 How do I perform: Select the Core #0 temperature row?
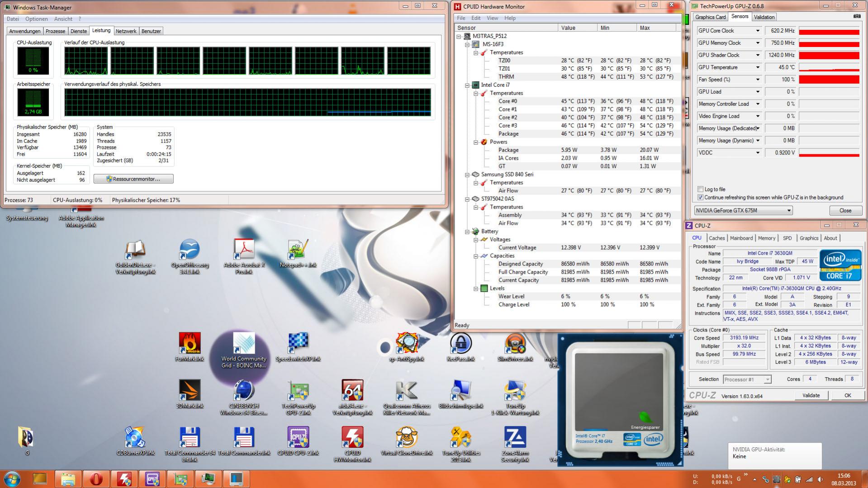tap(568, 101)
